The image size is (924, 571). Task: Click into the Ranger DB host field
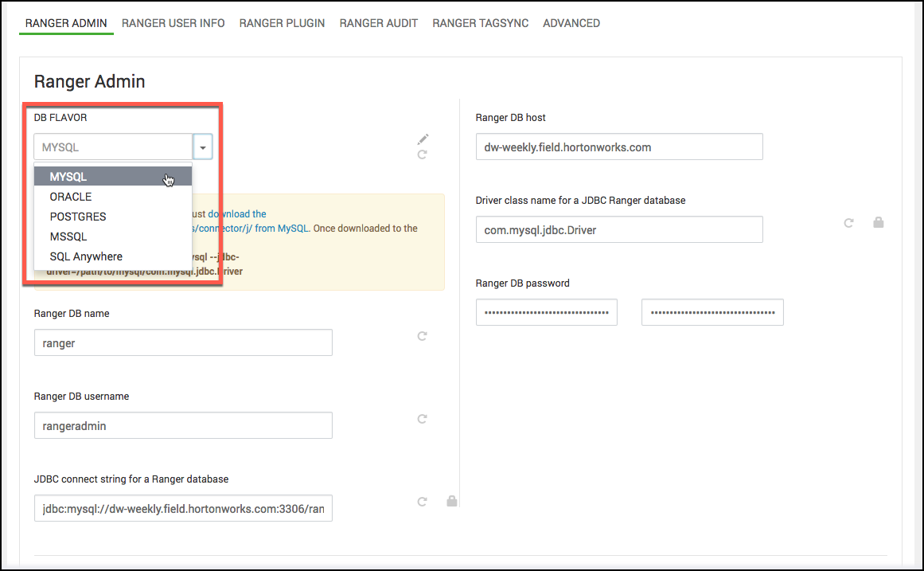618,147
